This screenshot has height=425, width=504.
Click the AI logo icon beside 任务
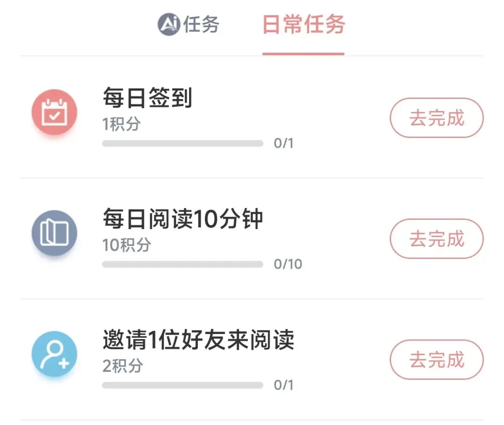pyautogui.click(x=168, y=24)
